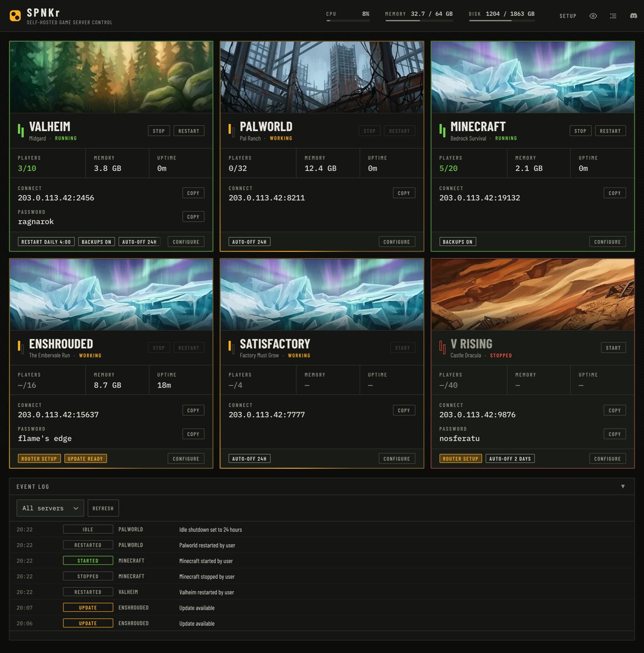
Task: Click the Palworld ruined tower banner
Action: (322, 77)
